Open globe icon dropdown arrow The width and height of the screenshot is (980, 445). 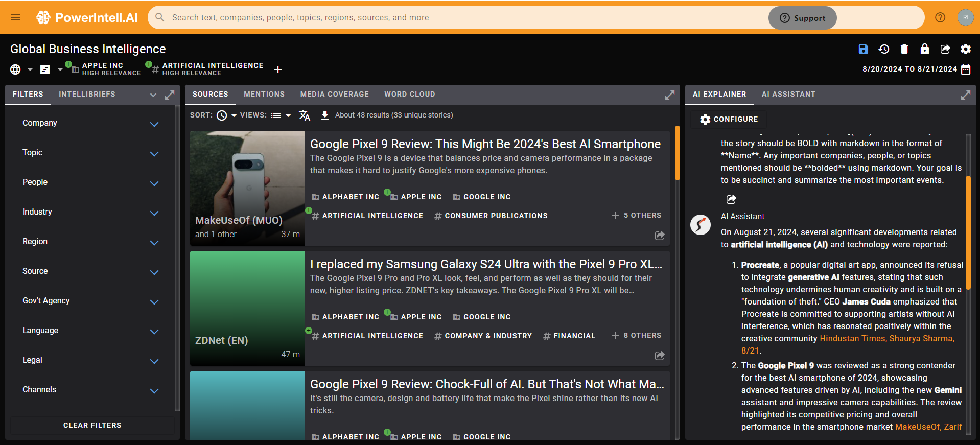tap(30, 69)
